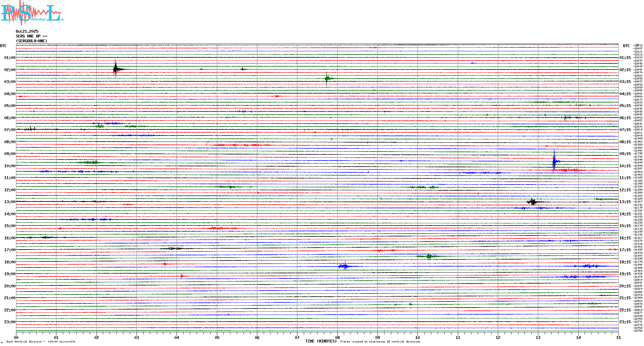The image size is (644, 346).
Task: Click the black event burst on 13:00 trace
Action: (533, 202)
